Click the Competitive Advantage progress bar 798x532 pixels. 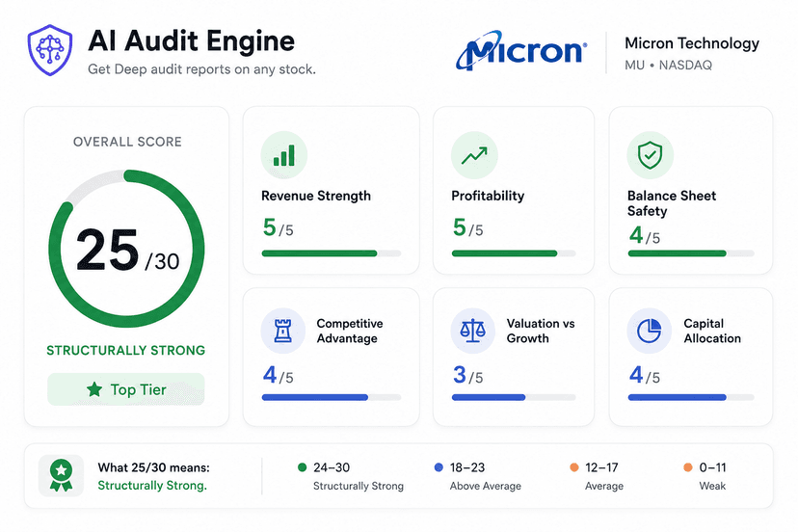332,398
